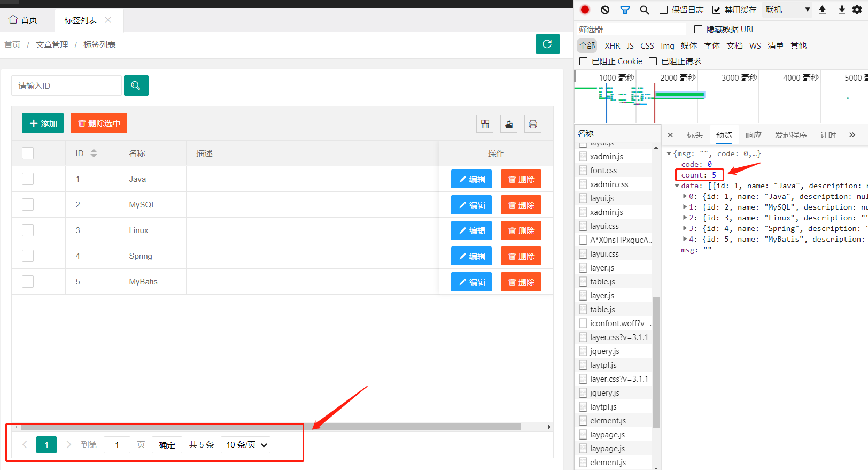868x470 pixels.
Task: Click 删除 for the Linux row
Action: 521,230
